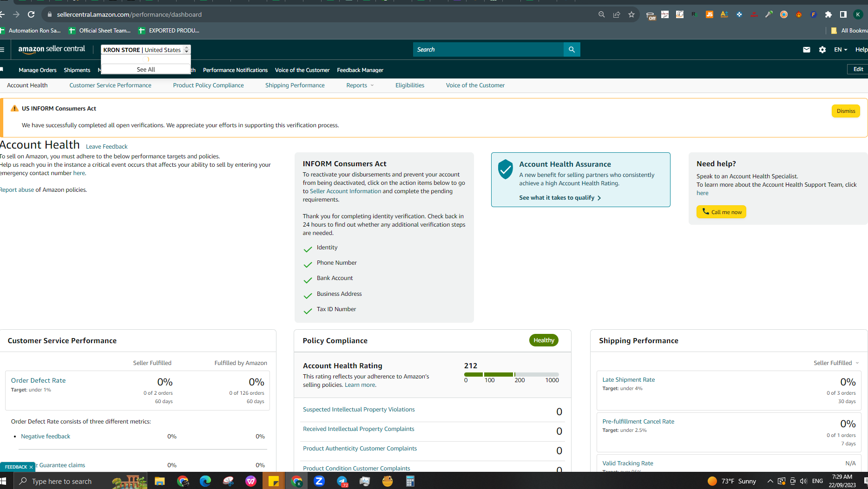Screen dimensions: 868x489
Task: Open Shipments in the top menu
Action: click(77, 70)
